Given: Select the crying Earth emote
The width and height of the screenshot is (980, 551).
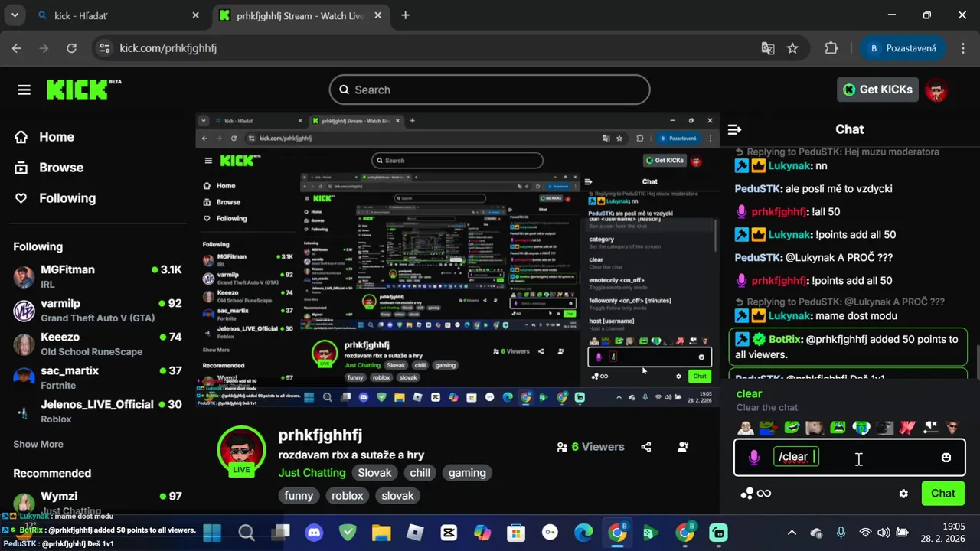Looking at the screenshot, I should 861,427.
